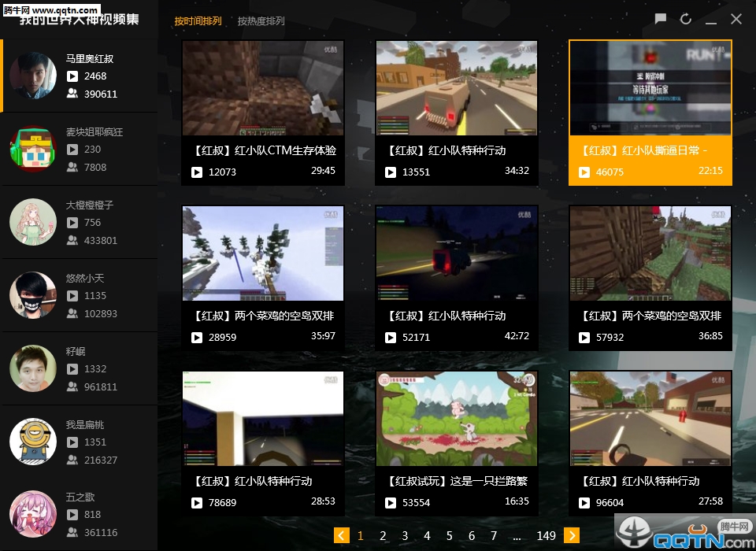Screen dimensions: 756x551
Task: Click video count icon beside 1135
Action: click(x=72, y=296)
